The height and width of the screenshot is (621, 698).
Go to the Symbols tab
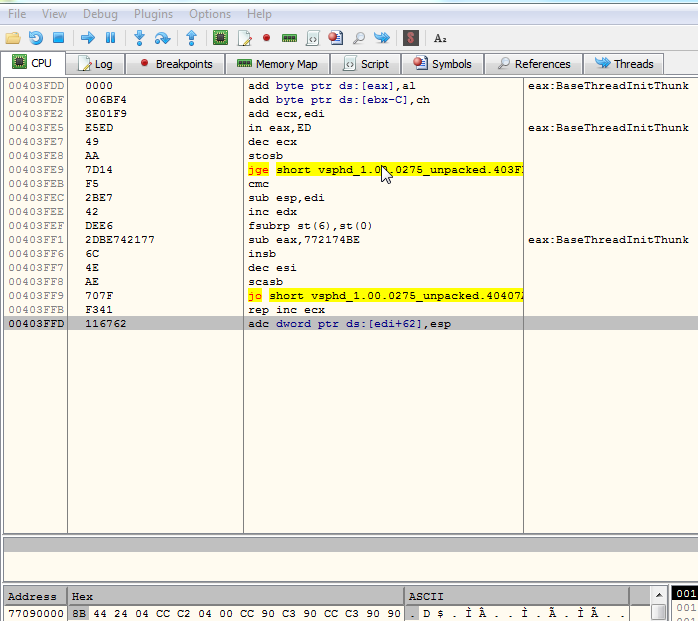click(x=443, y=64)
